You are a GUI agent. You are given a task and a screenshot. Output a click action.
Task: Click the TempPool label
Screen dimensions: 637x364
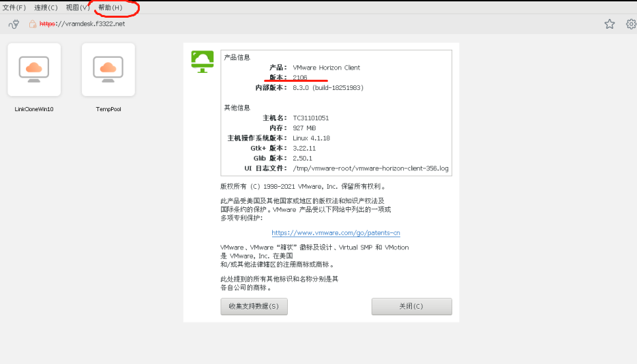point(108,109)
